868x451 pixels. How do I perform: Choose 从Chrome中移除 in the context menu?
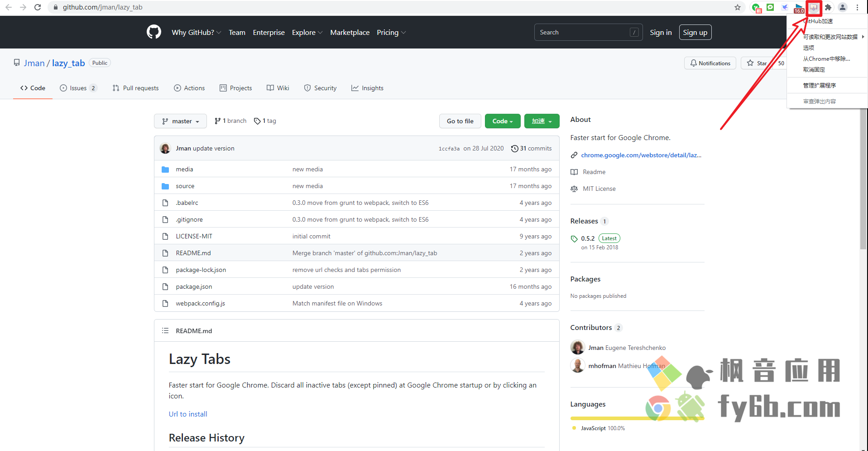pos(826,58)
